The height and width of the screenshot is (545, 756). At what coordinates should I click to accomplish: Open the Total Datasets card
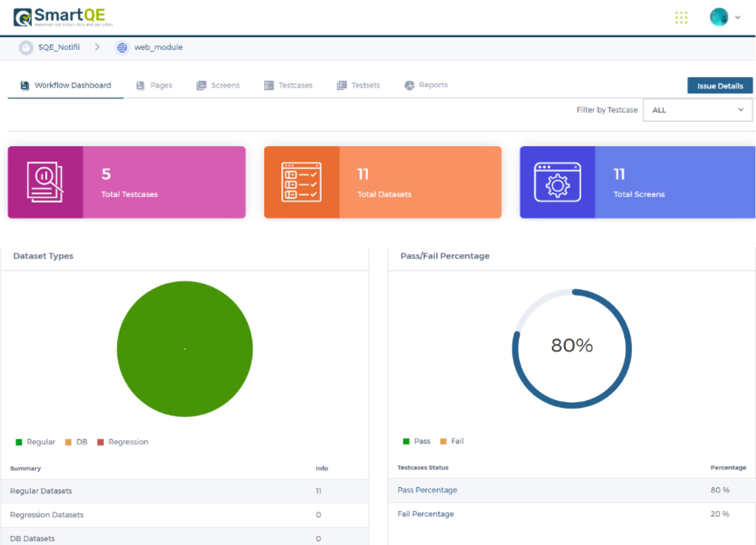(383, 182)
